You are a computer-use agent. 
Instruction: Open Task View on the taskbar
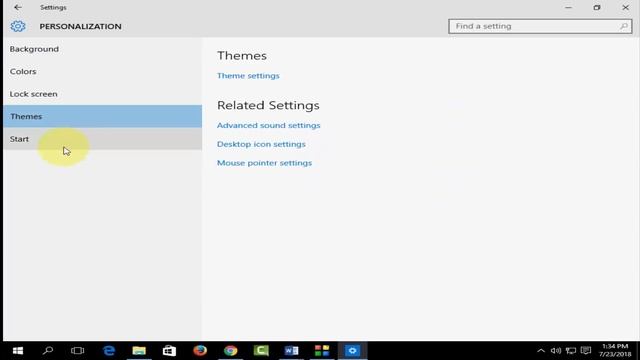pyautogui.click(x=77, y=351)
